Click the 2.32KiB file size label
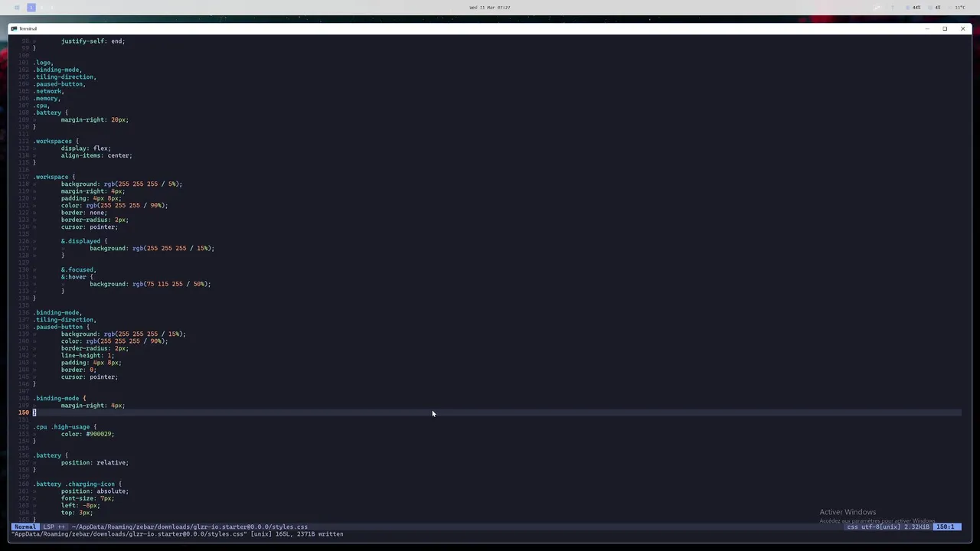The height and width of the screenshot is (551, 980). pyautogui.click(x=916, y=527)
